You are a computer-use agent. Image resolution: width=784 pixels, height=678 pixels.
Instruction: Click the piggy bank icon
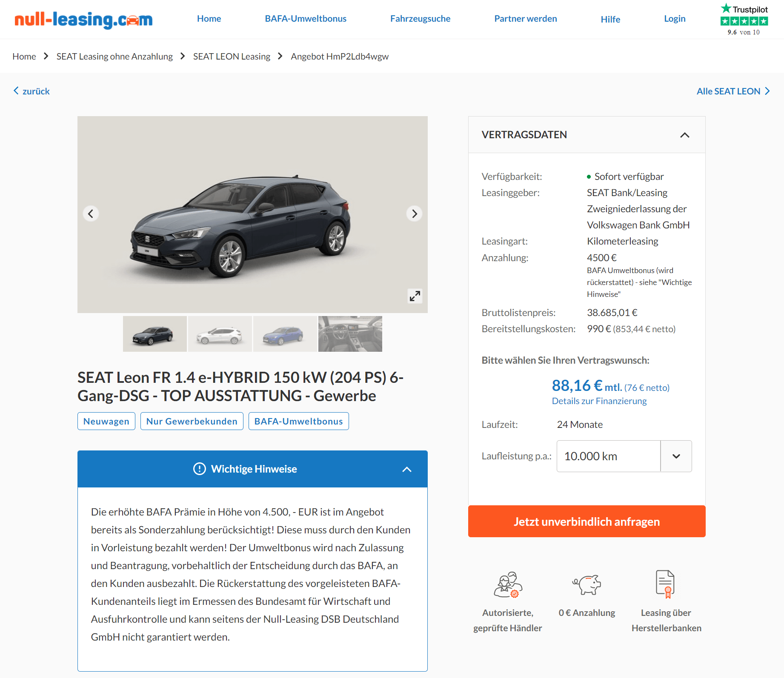(587, 584)
